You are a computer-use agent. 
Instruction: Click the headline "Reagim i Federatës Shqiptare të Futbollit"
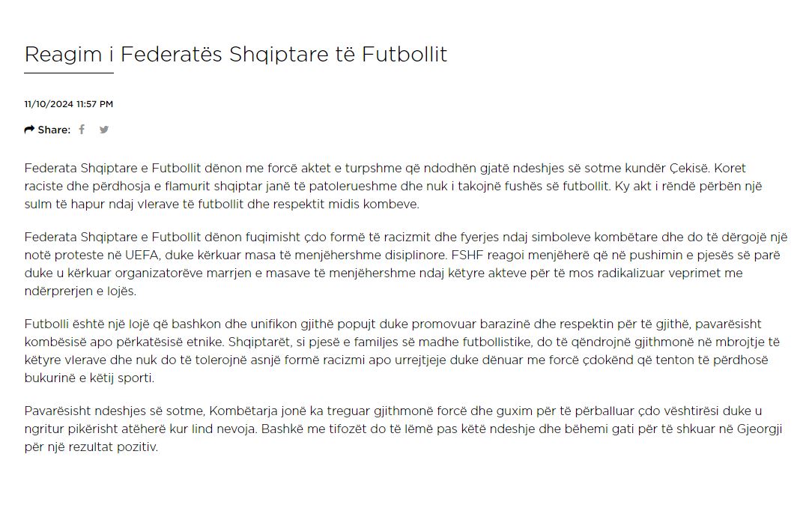(x=235, y=54)
